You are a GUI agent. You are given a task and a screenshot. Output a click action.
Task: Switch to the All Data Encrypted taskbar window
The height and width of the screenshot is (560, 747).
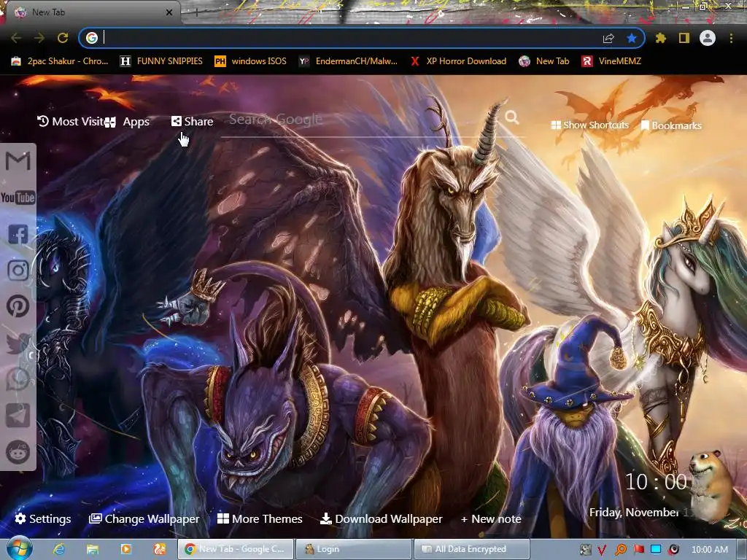[472, 549]
